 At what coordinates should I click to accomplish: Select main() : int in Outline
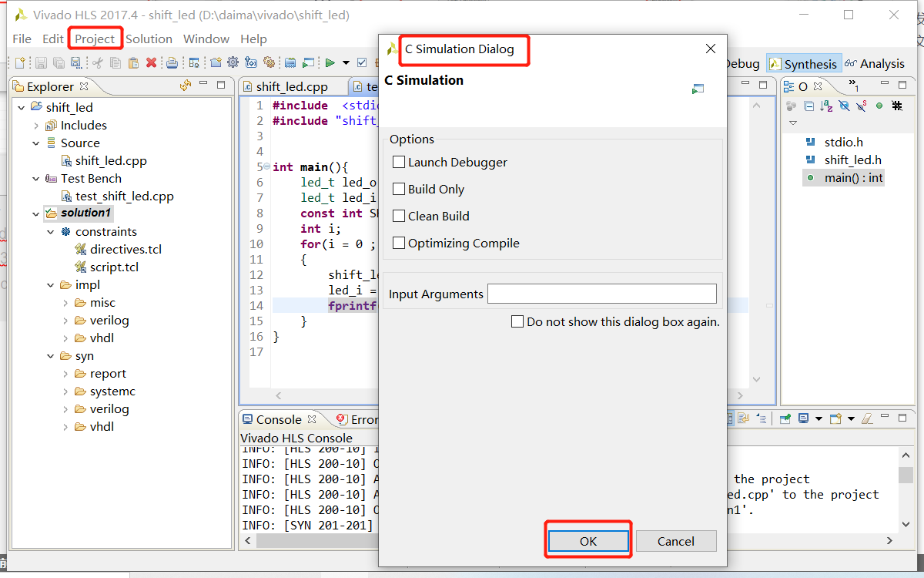[844, 178]
